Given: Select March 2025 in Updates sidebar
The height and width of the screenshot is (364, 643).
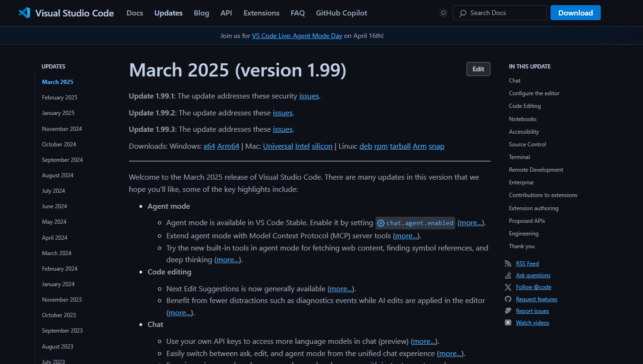Looking at the screenshot, I should pyautogui.click(x=58, y=82).
